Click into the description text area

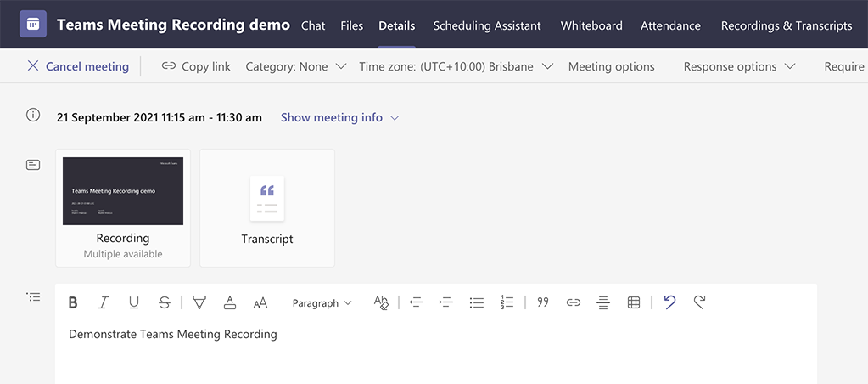click(435, 352)
